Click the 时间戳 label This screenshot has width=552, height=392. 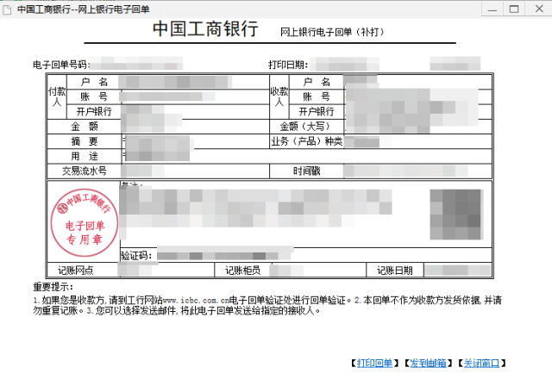pyautogui.click(x=307, y=171)
